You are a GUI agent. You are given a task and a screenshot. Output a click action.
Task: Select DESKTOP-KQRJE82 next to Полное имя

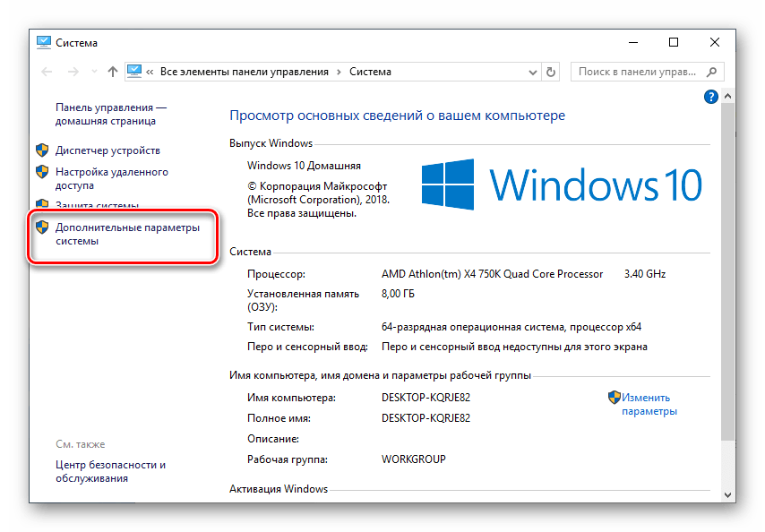tap(425, 418)
